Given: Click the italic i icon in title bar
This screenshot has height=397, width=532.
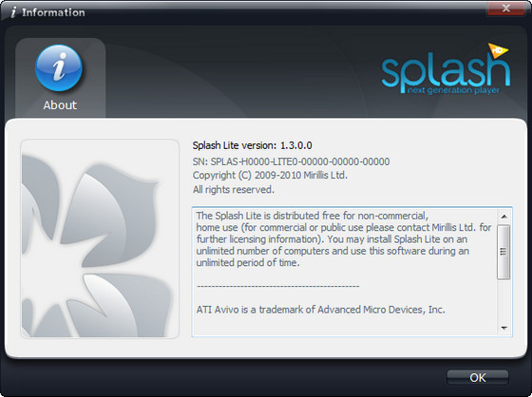Looking at the screenshot, I should pos(13,12).
